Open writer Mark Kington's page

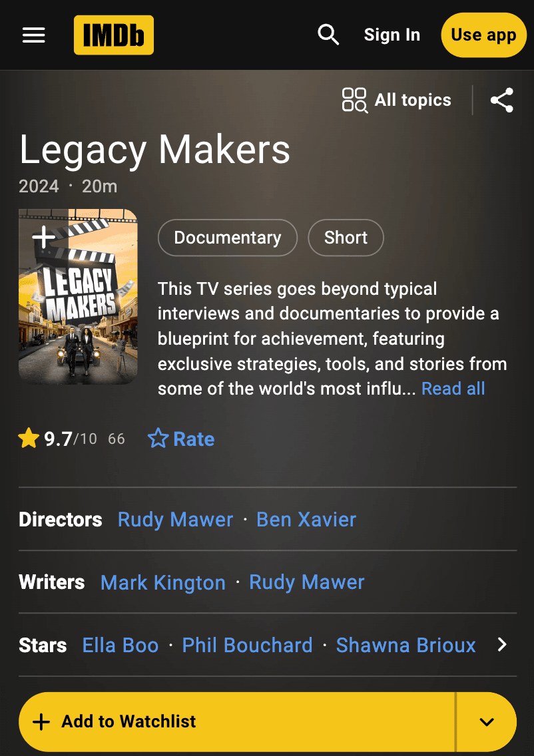pos(163,582)
